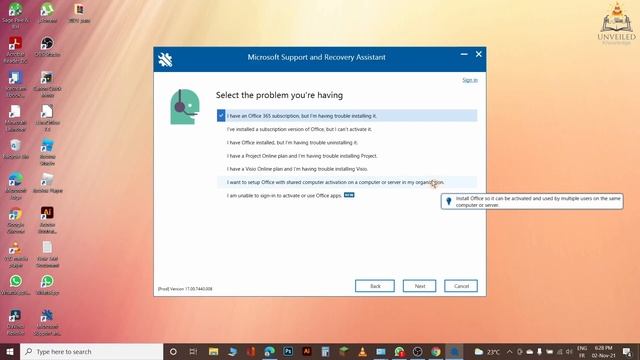Uncheck the blue checkbox beside Office 365 option
Image resolution: width=640 pixels, height=360 pixels.
point(221,116)
